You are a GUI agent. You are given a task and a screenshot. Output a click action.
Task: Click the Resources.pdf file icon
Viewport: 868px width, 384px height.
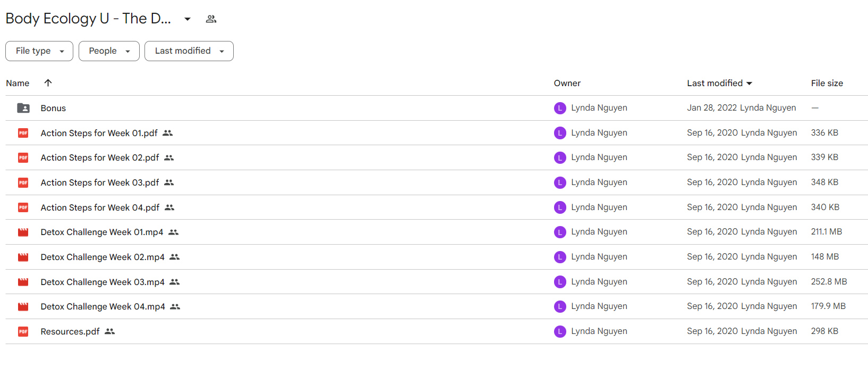23,332
